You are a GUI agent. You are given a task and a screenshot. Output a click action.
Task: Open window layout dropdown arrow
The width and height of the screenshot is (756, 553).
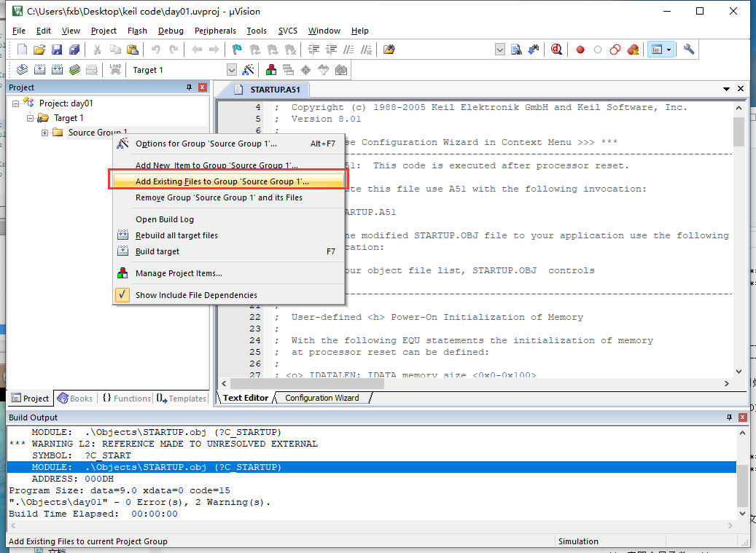pyautogui.click(x=669, y=50)
